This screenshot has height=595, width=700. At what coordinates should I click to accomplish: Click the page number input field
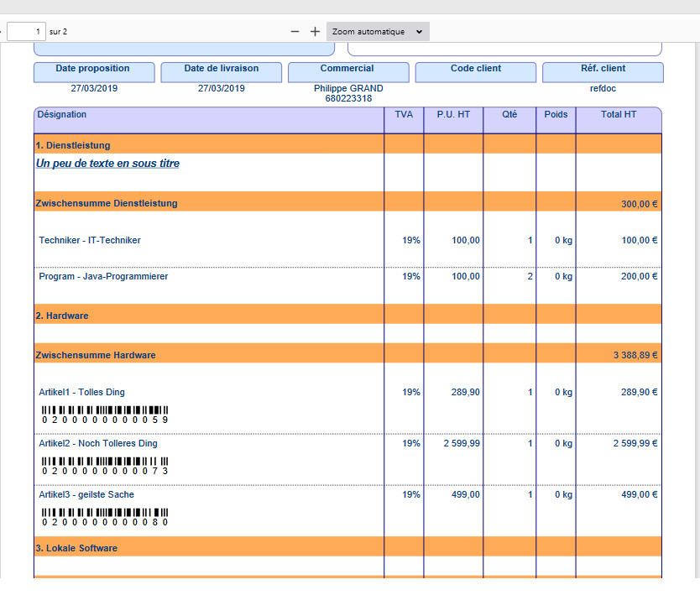coord(26,32)
